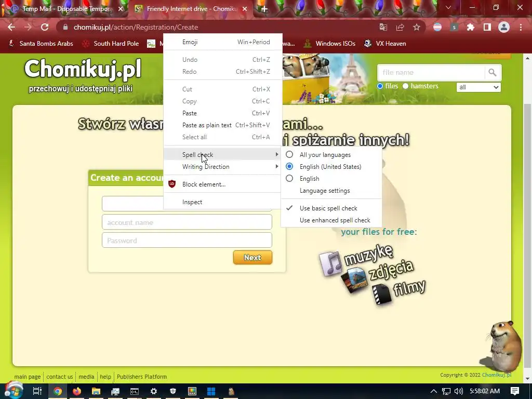
Task: Toggle the browser side panel icon
Action: tap(487, 27)
